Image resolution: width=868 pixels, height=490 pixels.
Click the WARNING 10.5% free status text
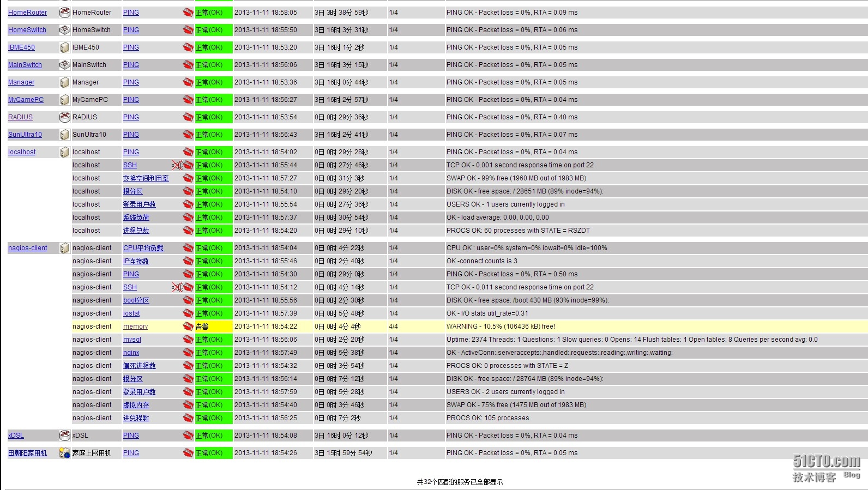501,326
